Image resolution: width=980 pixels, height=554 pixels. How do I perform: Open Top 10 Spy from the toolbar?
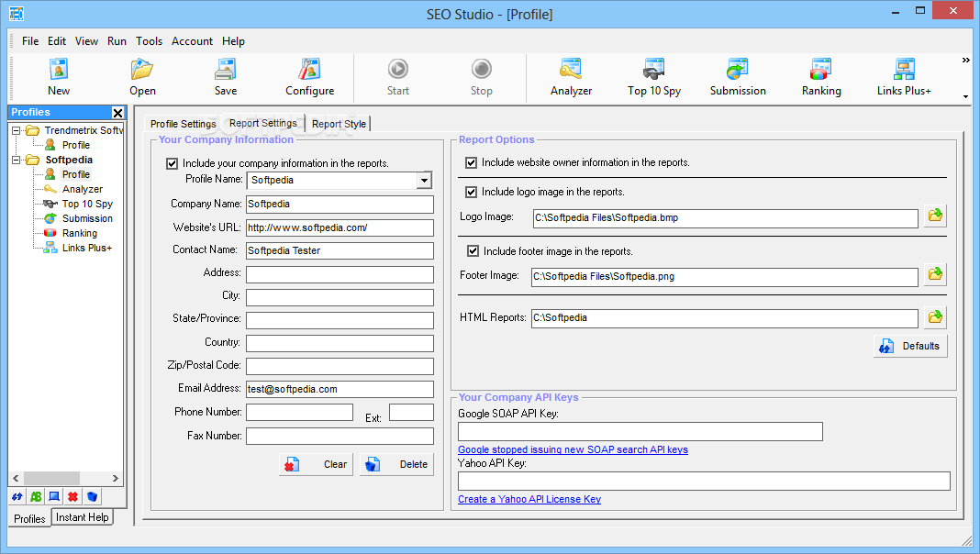[x=653, y=77]
